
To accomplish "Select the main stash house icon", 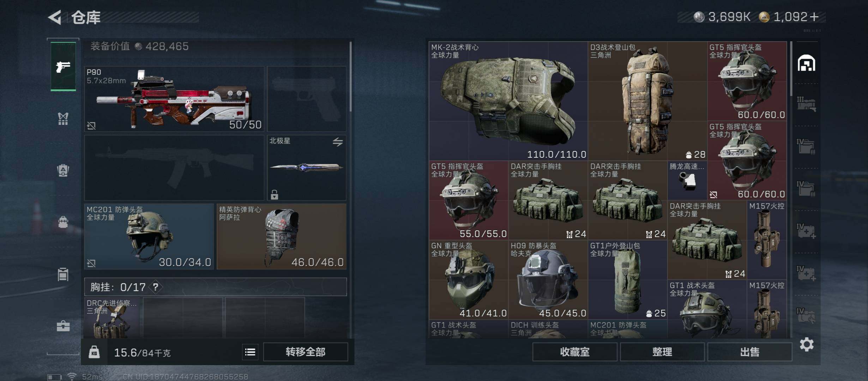I will tap(807, 63).
